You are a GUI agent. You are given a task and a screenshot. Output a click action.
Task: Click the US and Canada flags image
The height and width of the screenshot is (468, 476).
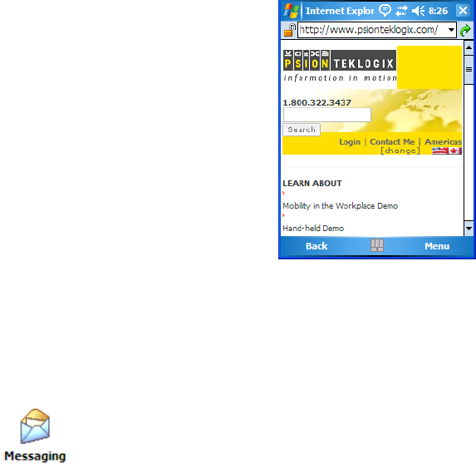coord(447,150)
